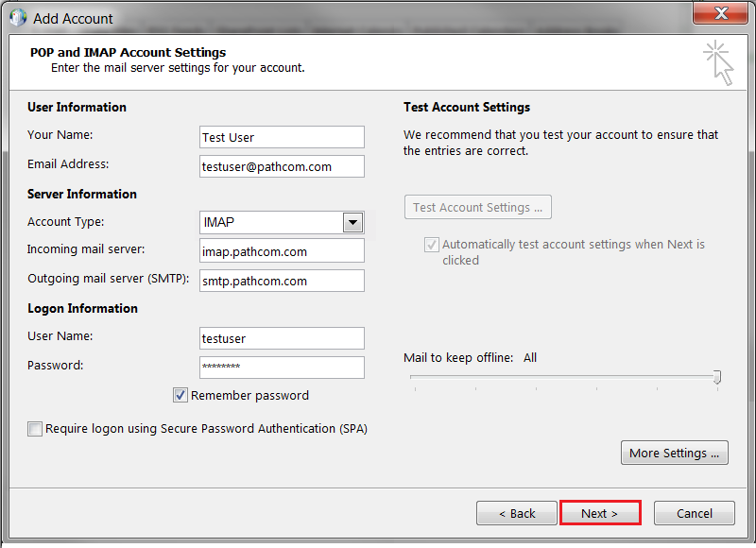The image size is (756, 548).
Task: Click the Outgoing mail server SMTP field
Action: pyautogui.click(x=281, y=281)
